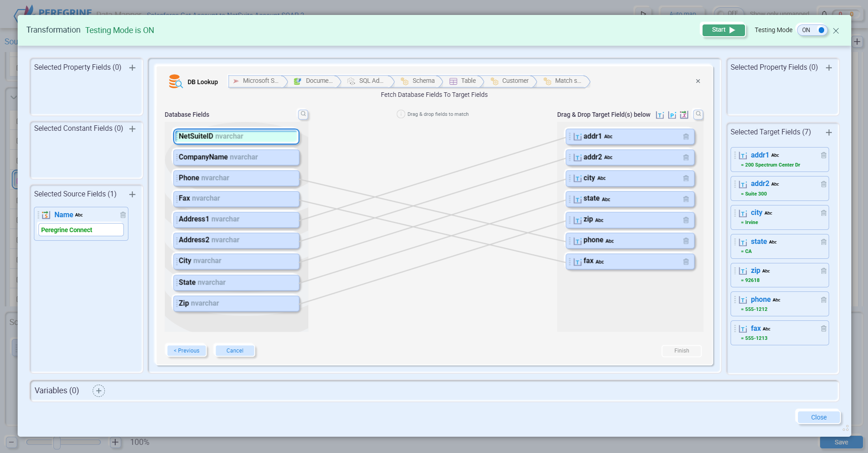The width and height of the screenshot is (868, 453).
Task: Delete the Name source field
Action: (123, 215)
